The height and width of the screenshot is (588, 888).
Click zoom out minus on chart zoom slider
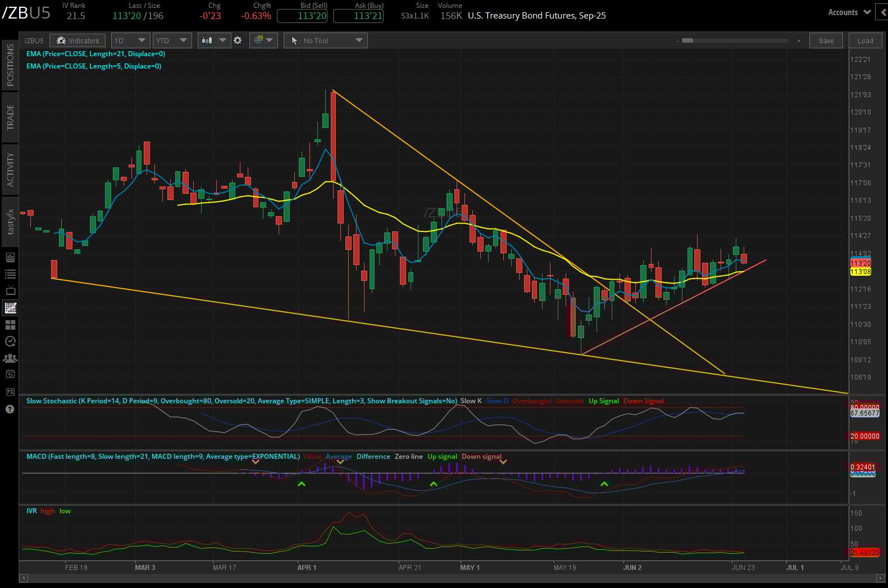pos(677,40)
